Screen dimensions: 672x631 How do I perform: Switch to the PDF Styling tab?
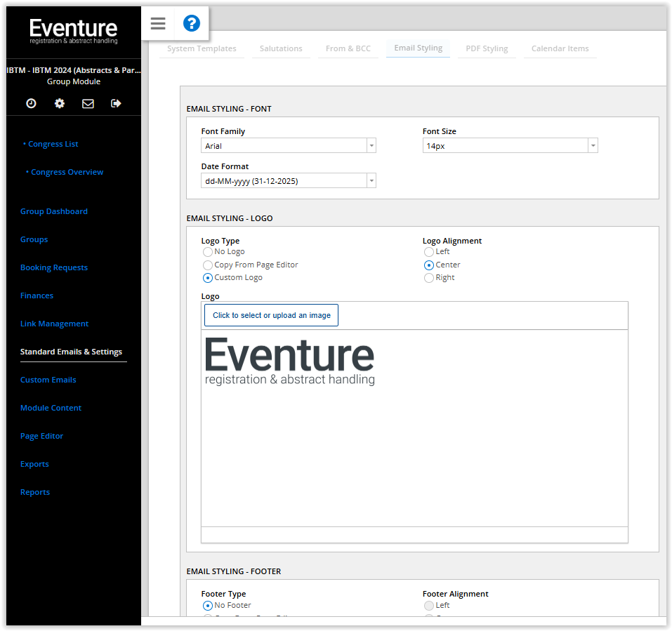(487, 48)
